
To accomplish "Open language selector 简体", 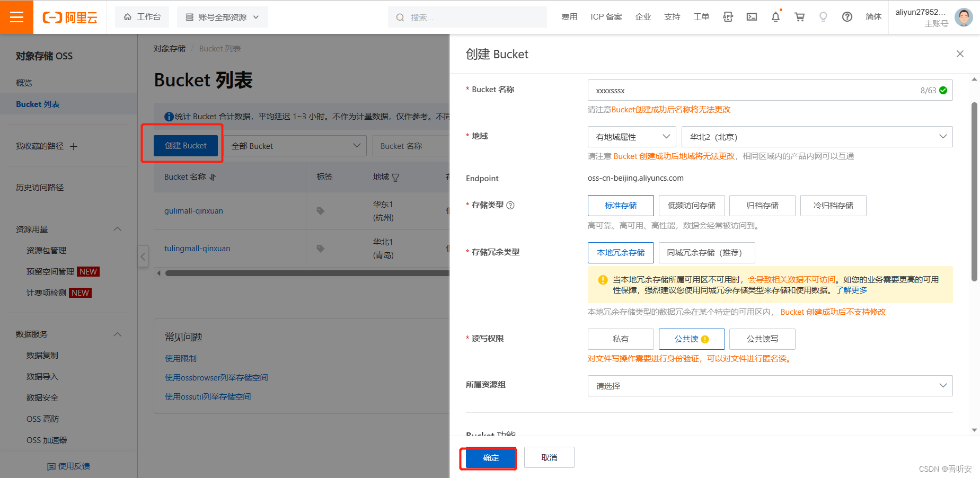I will pyautogui.click(x=873, y=17).
